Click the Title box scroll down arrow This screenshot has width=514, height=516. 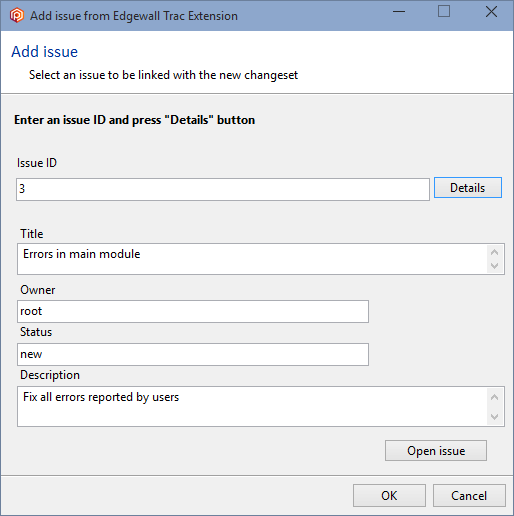(495, 266)
